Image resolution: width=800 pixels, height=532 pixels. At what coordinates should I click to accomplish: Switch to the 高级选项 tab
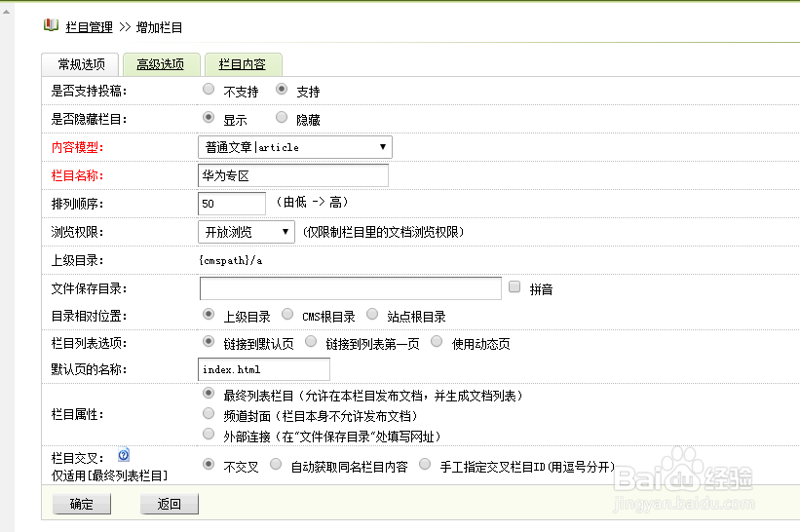[160, 64]
